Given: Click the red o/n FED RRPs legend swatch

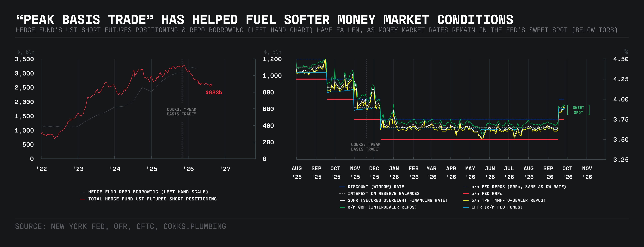Looking at the screenshot, I should pos(465,193).
